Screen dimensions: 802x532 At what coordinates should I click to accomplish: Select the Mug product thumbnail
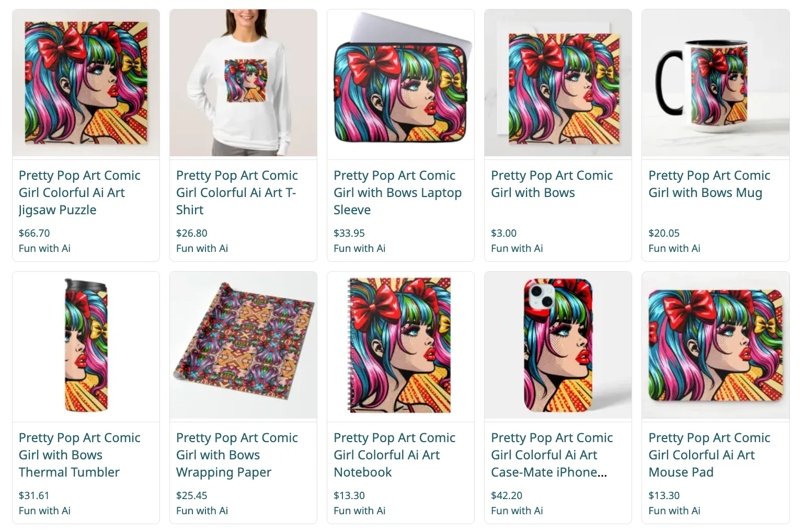(715, 83)
